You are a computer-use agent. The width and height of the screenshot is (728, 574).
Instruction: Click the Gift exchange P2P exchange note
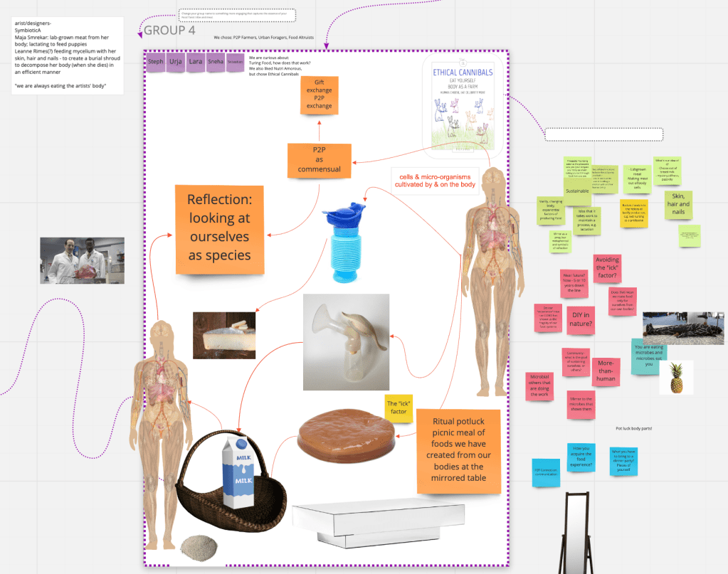[x=319, y=95]
